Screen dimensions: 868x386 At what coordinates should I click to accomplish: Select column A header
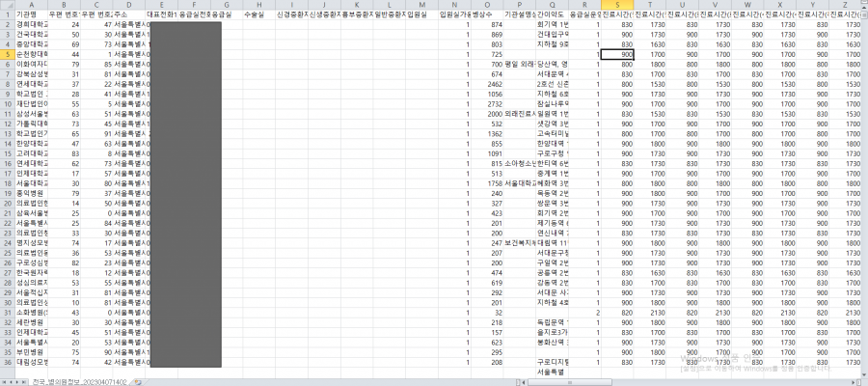32,5
